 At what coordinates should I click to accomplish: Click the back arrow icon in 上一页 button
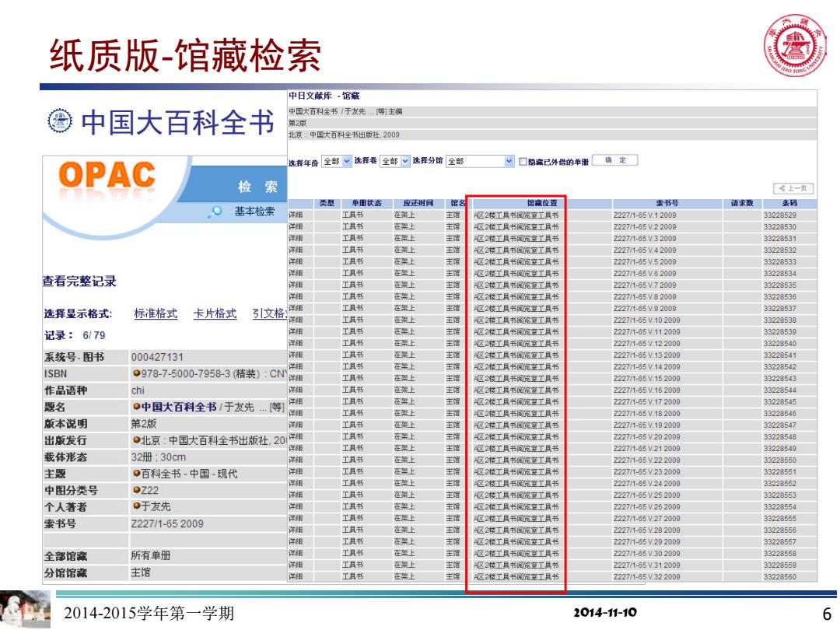[782, 188]
